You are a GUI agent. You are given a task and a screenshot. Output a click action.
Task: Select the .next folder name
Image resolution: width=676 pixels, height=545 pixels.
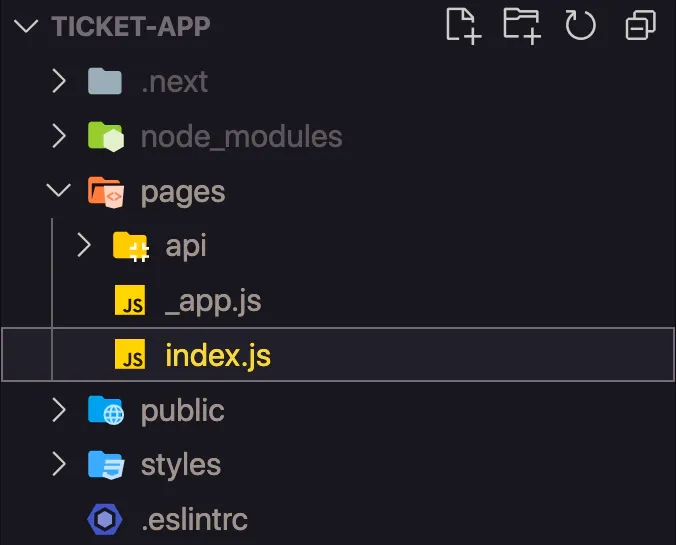click(x=175, y=81)
